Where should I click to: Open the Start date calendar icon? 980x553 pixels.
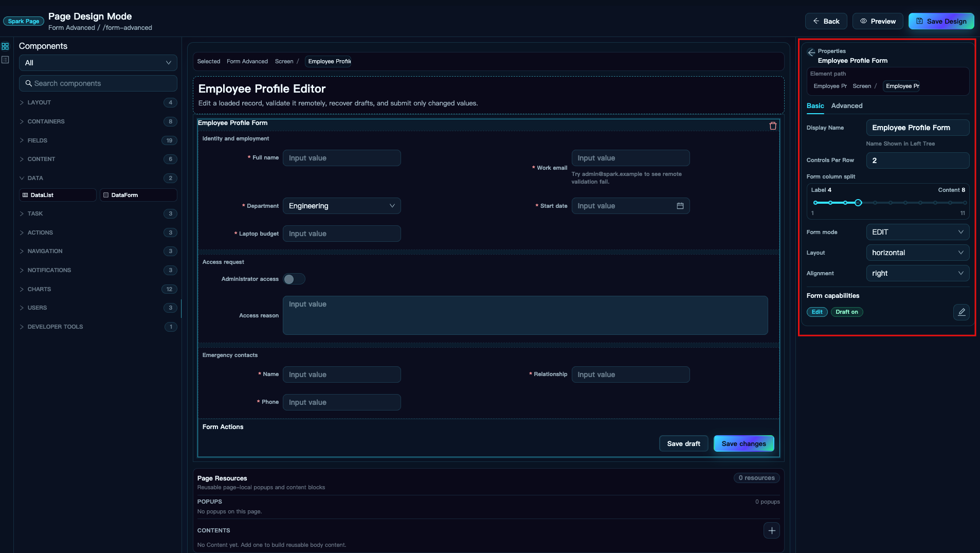pyautogui.click(x=680, y=206)
